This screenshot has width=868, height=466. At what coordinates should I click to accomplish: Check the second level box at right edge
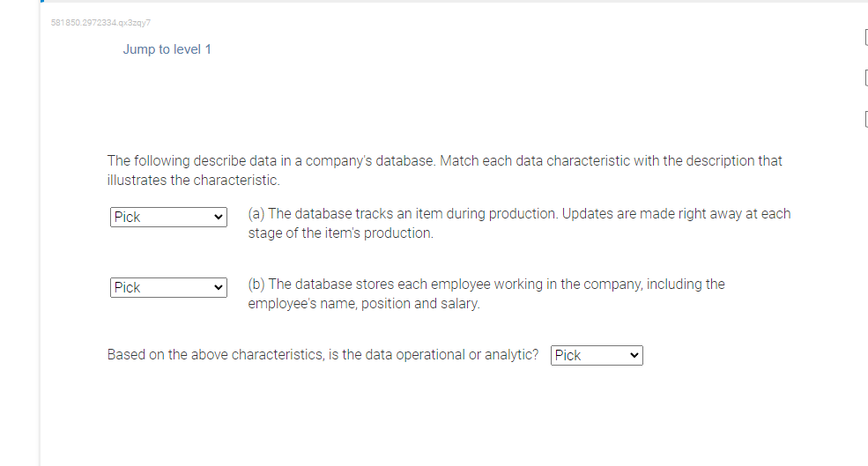pyautogui.click(x=864, y=79)
